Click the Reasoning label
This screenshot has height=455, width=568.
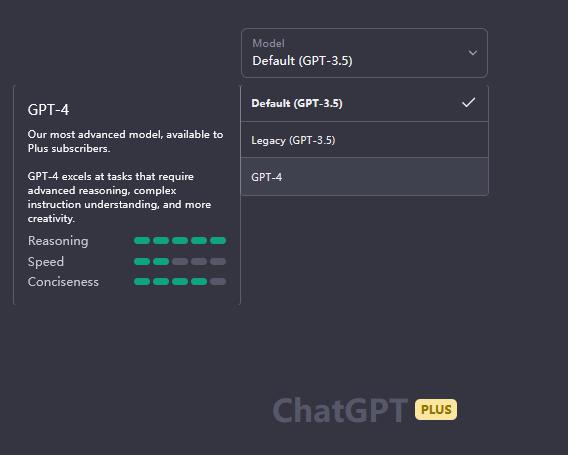point(58,241)
